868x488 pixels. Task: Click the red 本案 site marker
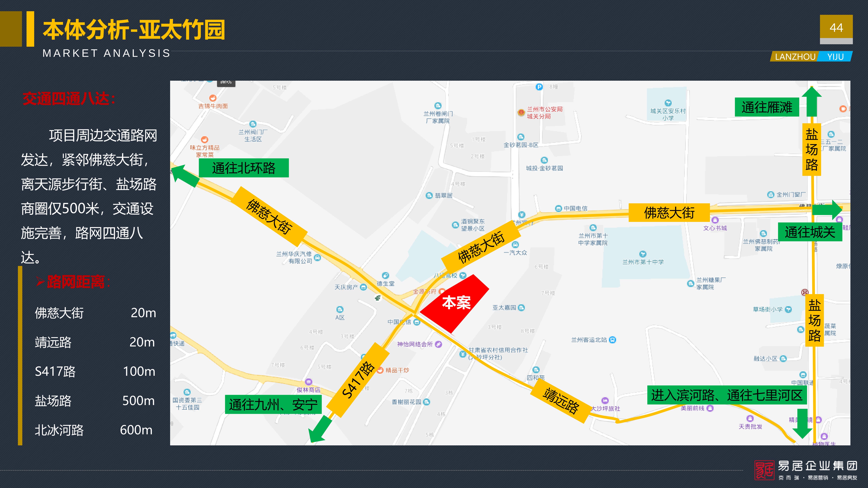[x=455, y=303]
